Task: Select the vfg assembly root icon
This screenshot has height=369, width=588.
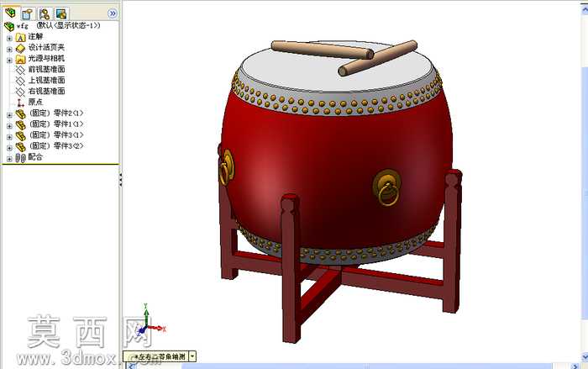Action: 9,26
